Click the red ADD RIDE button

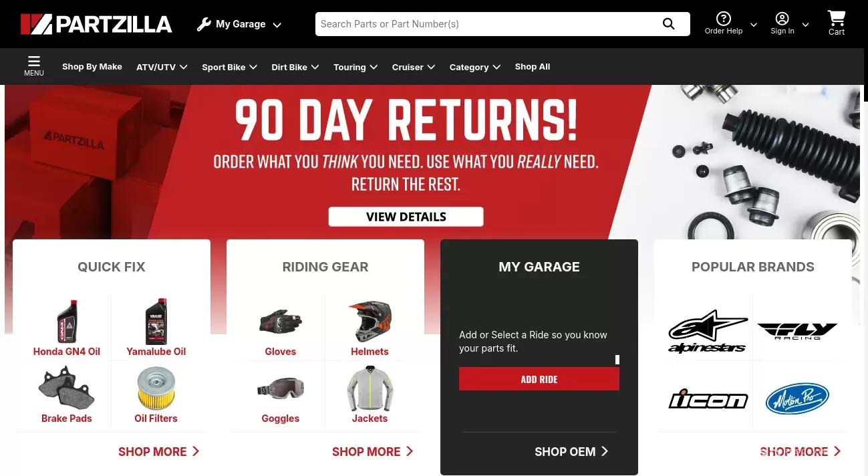539,379
